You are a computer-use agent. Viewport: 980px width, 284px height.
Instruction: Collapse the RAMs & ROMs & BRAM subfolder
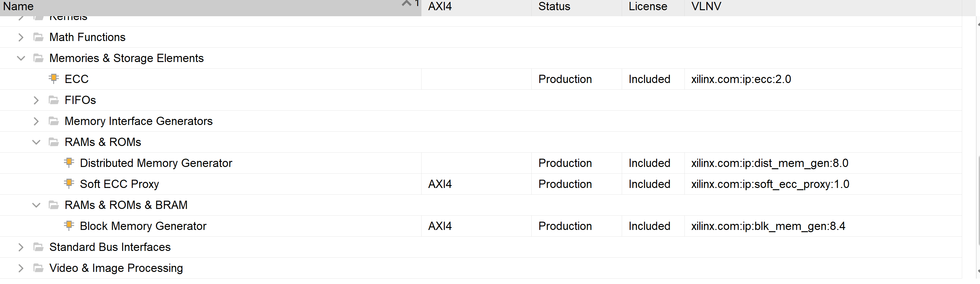click(36, 205)
